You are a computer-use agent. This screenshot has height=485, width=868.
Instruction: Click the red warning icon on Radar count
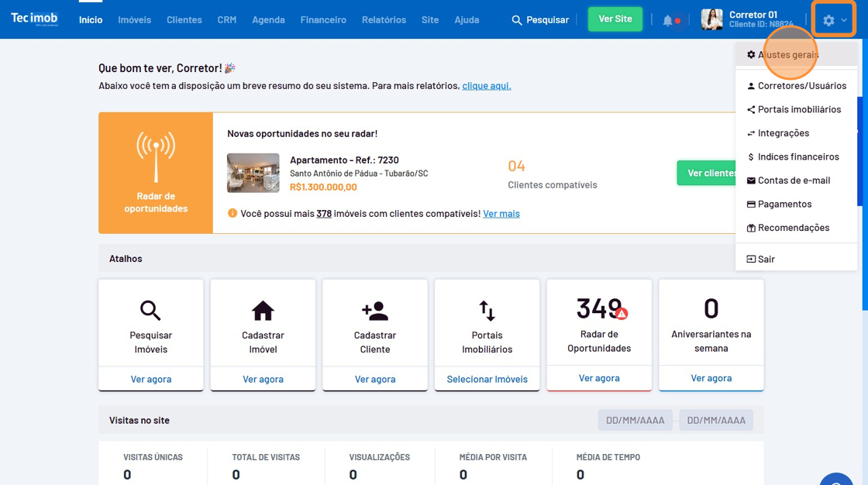(x=622, y=314)
